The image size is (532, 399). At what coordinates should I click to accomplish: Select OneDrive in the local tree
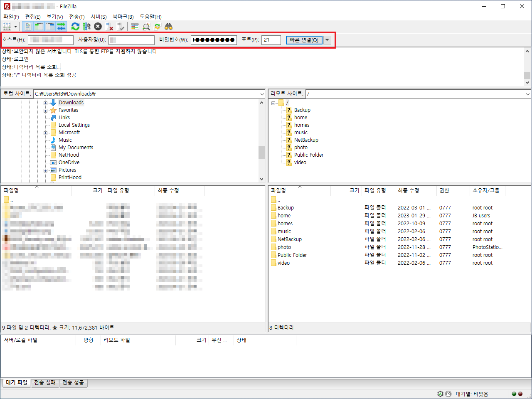point(69,163)
